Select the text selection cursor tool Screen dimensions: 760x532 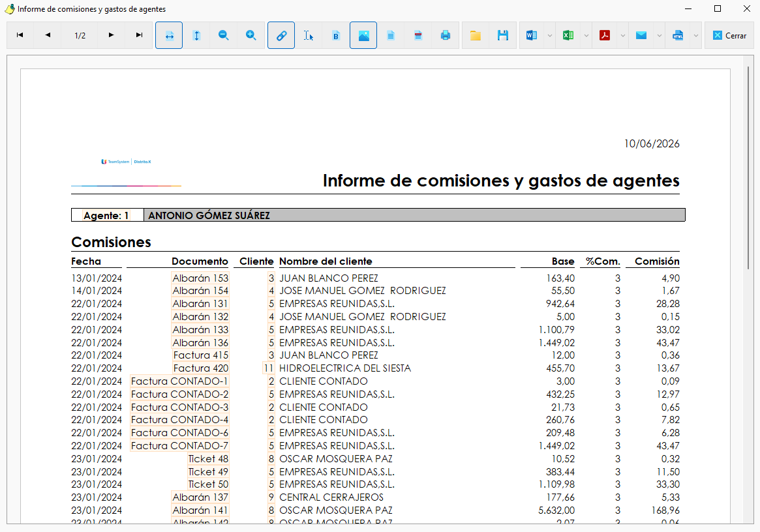(x=309, y=35)
